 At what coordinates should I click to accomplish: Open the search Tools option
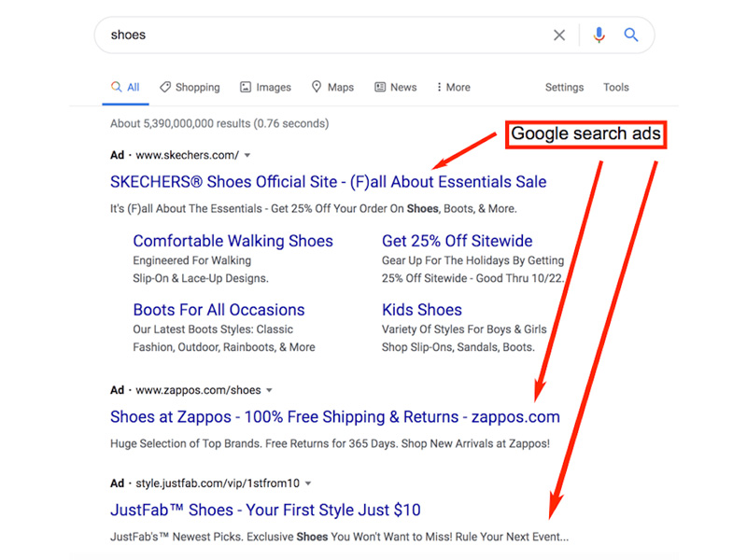click(x=615, y=88)
